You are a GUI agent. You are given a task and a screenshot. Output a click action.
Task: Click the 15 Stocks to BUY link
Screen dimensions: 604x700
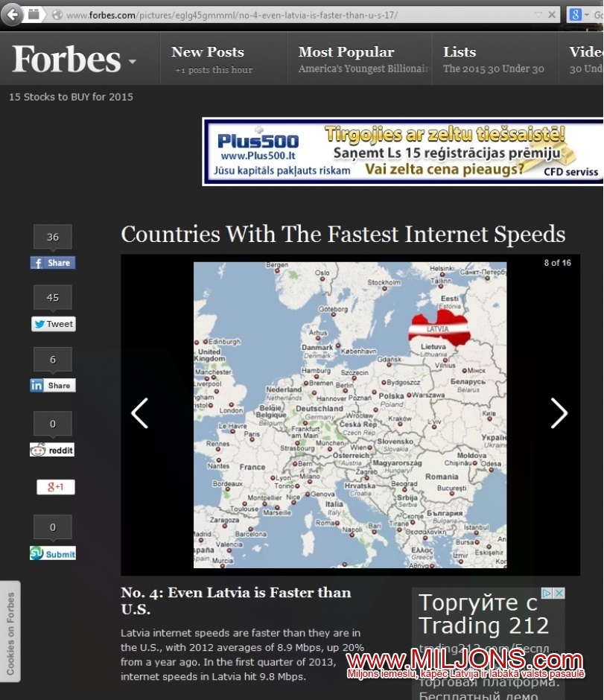pyautogui.click(x=71, y=97)
